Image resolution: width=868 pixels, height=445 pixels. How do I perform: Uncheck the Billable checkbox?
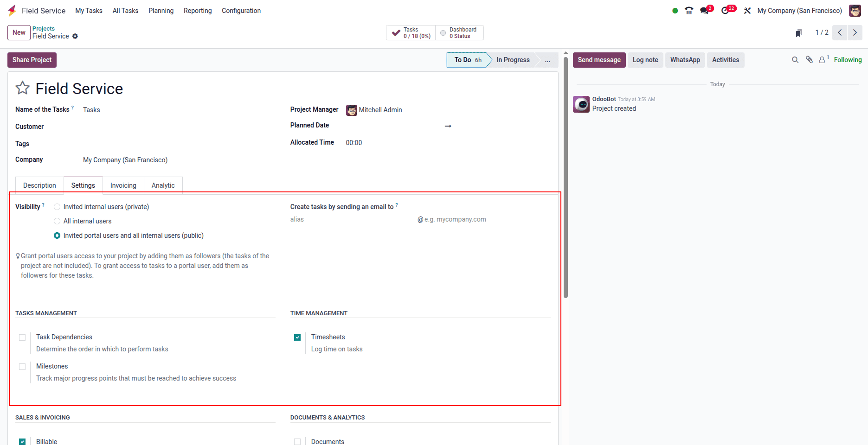point(22,442)
